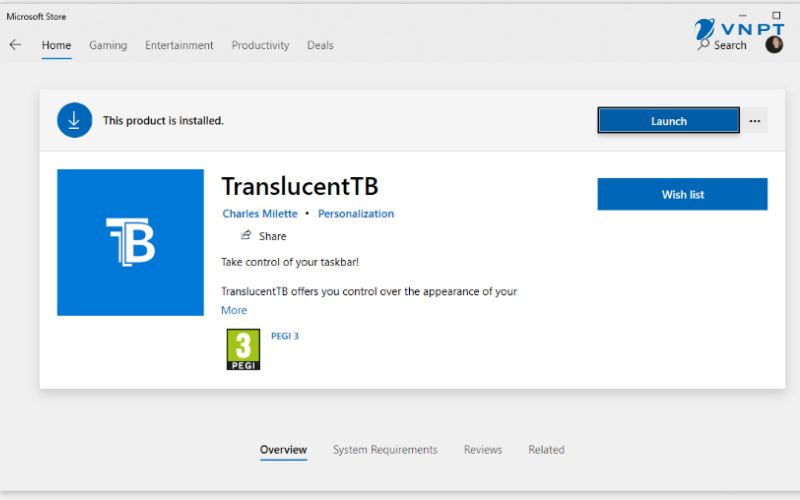Open the Charles Milette publisher link
The width and height of the screenshot is (800, 500).
[x=260, y=214]
